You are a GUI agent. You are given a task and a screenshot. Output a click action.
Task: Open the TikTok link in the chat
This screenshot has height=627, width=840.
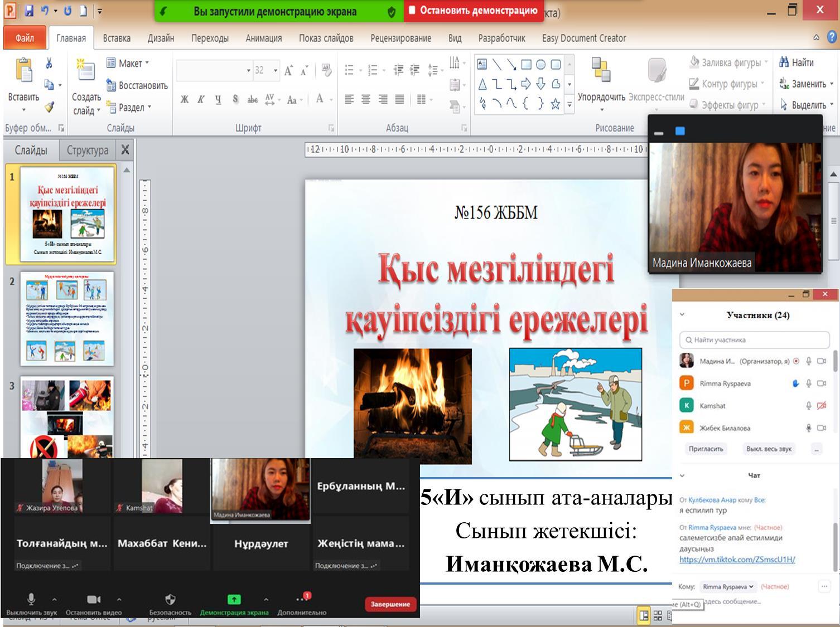point(736,560)
